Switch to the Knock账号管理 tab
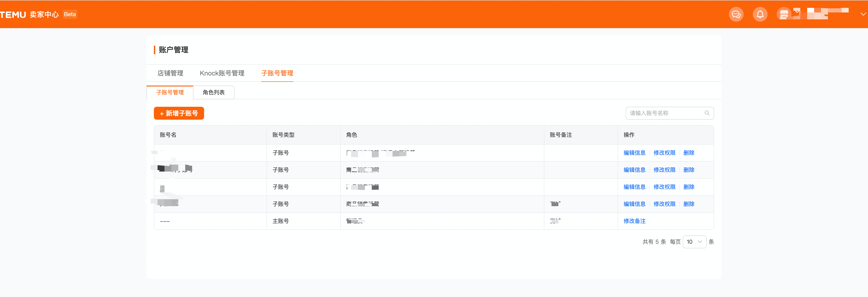Viewport: 868px width, 297px height. point(222,73)
